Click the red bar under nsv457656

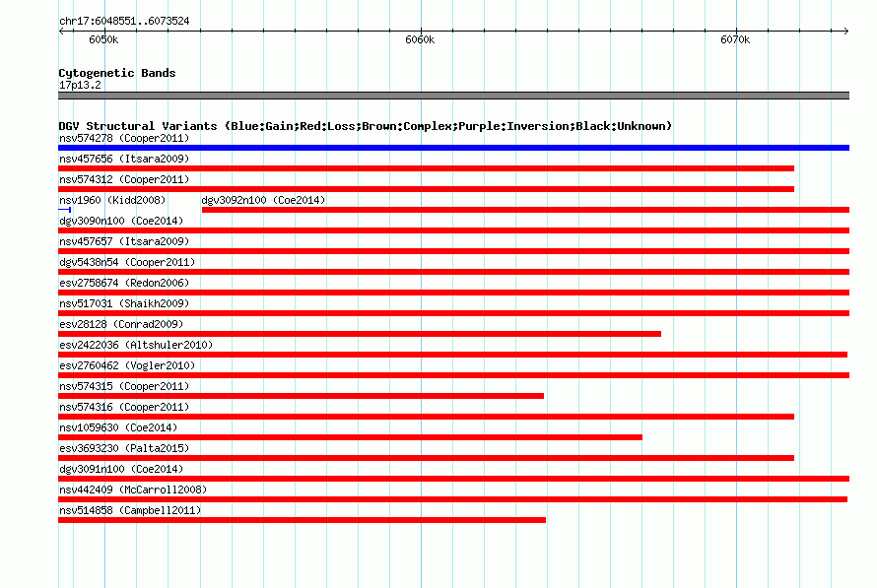click(427, 168)
